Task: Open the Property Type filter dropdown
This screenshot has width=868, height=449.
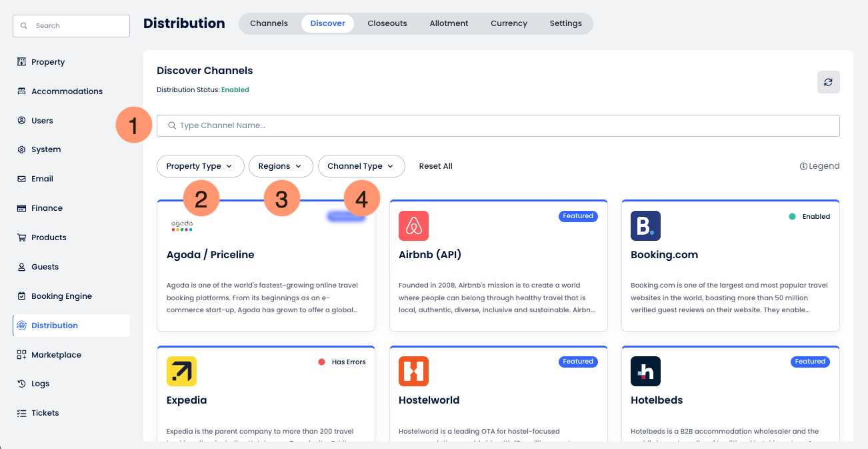Action: click(x=200, y=166)
